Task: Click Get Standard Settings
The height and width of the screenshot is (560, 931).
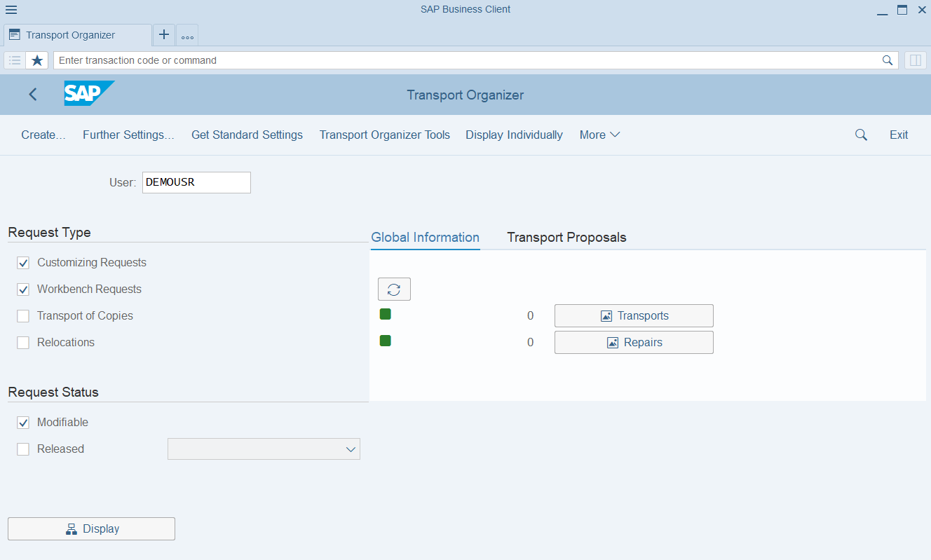Action: pyautogui.click(x=247, y=135)
